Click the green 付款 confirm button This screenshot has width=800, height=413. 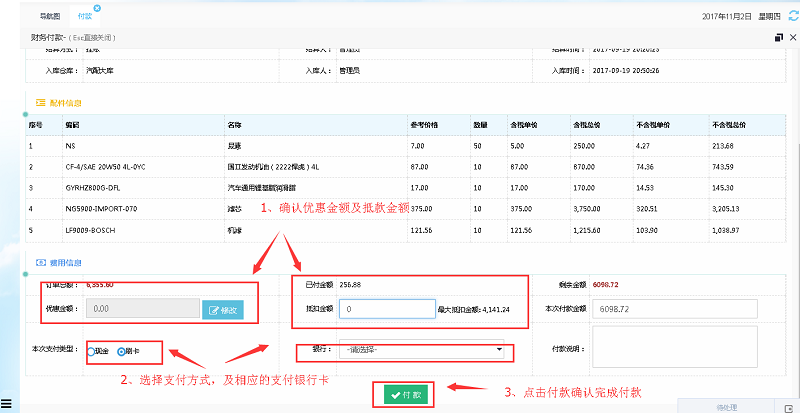pyautogui.click(x=406, y=395)
